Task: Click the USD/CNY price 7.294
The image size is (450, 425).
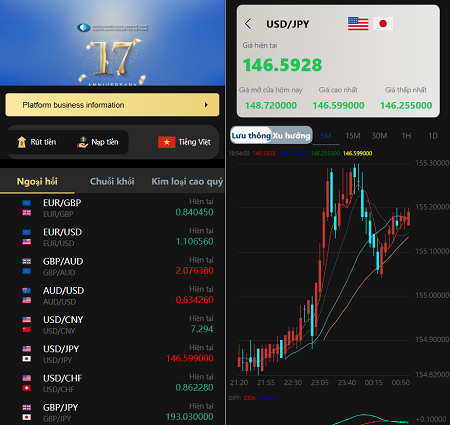Action: (202, 329)
